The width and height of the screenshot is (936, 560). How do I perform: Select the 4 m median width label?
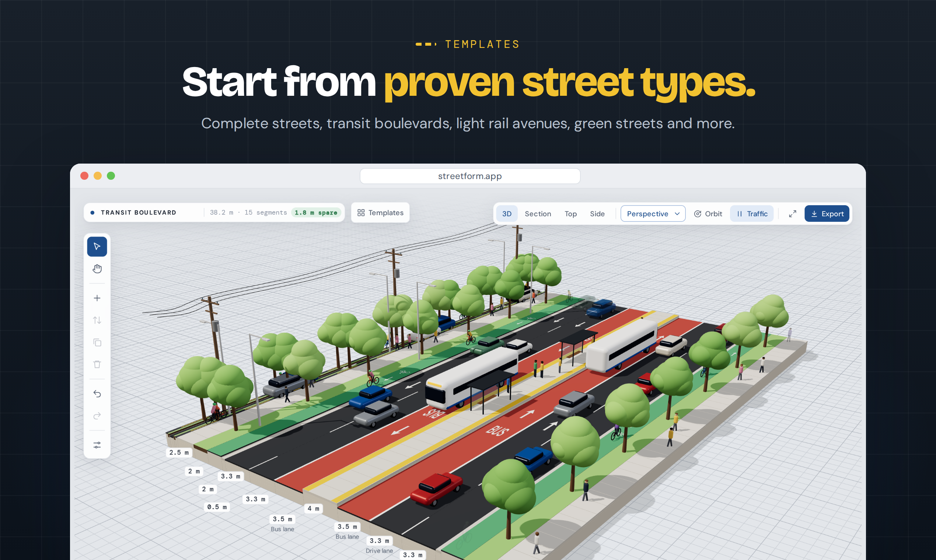coord(313,508)
